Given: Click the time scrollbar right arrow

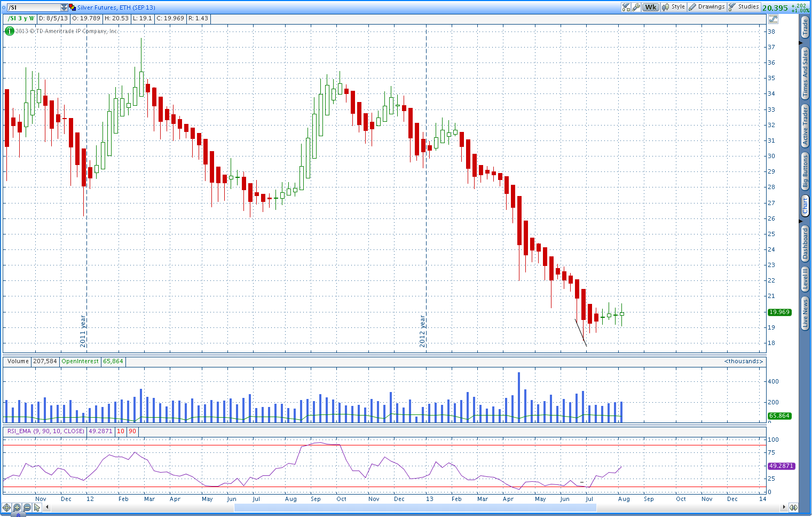Looking at the screenshot, I should point(784,507).
